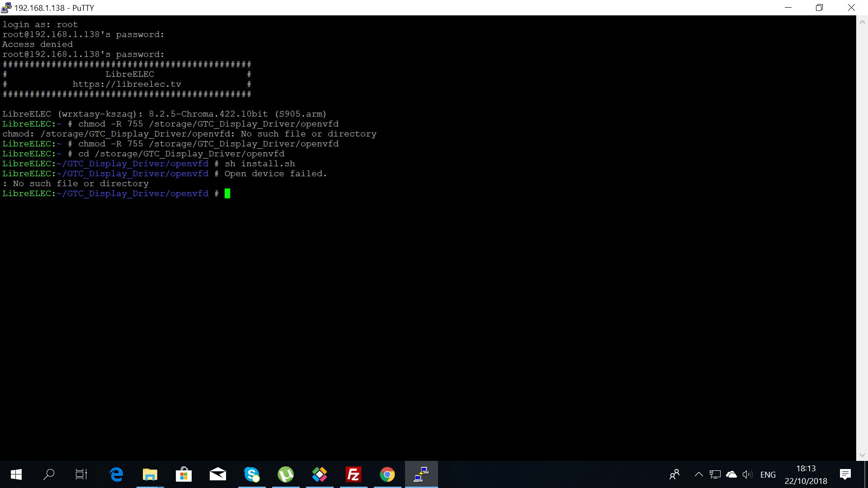
Task: Open the volume control in tray
Action: [747, 474]
